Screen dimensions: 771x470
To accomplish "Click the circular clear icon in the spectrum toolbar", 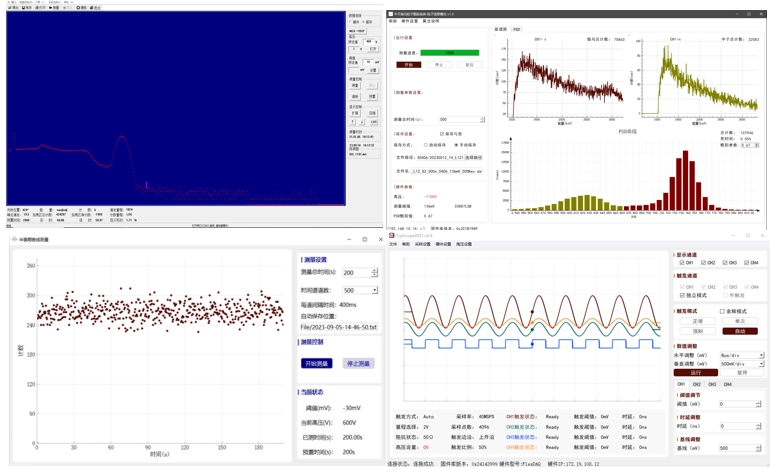I will pos(78,7).
